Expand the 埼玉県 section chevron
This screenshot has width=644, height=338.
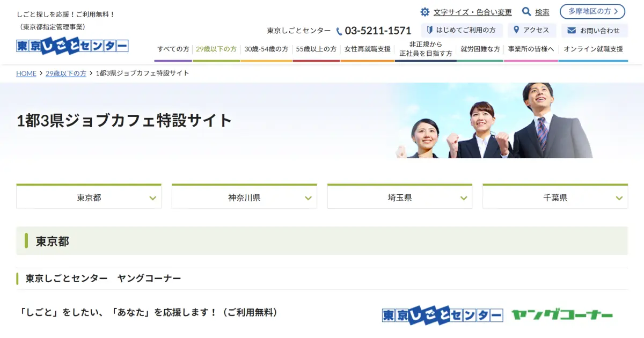click(x=464, y=198)
